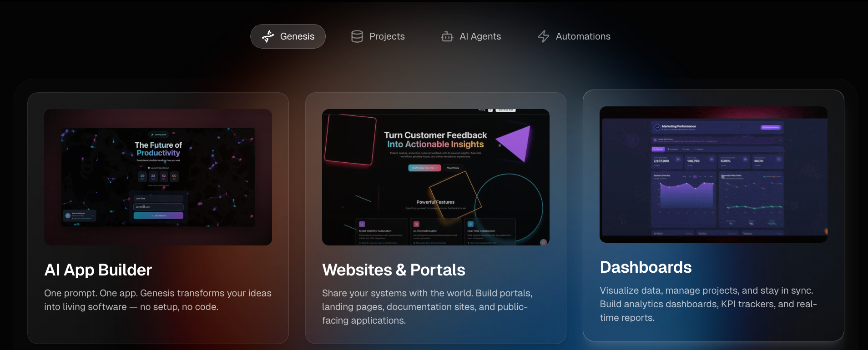Go to the Automations tab
868x350 pixels.
pyautogui.click(x=574, y=36)
